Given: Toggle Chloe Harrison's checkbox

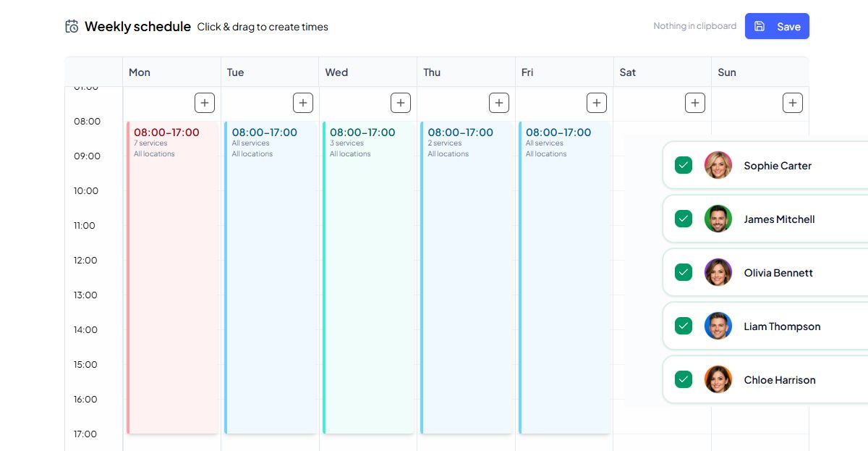Looking at the screenshot, I should [684, 379].
